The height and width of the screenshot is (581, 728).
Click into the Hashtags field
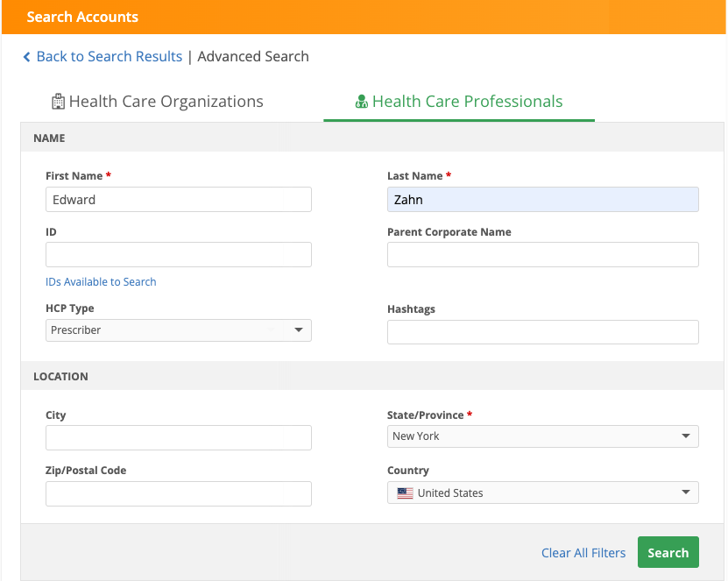[x=542, y=332]
